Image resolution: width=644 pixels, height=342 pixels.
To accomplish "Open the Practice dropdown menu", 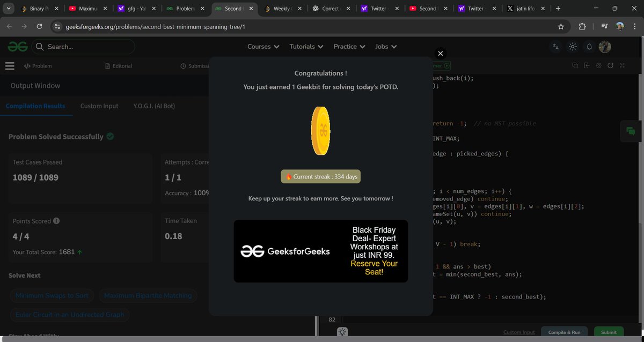I will pos(349,47).
